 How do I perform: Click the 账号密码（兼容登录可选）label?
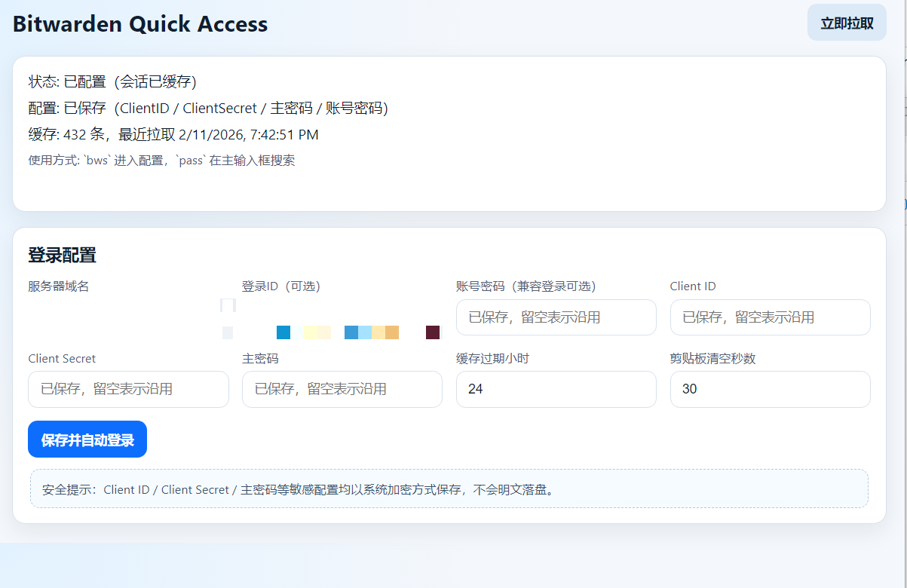click(526, 286)
